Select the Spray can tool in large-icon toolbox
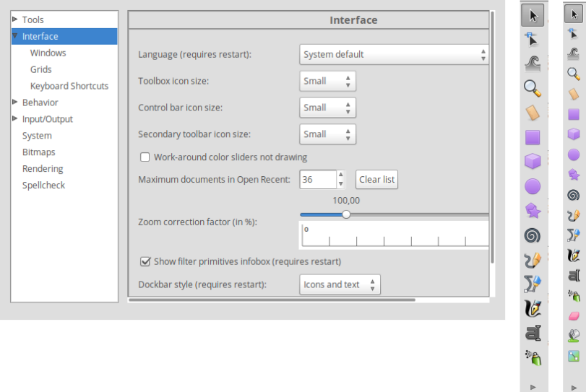The height and width of the screenshot is (392, 586). tap(533, 357)
